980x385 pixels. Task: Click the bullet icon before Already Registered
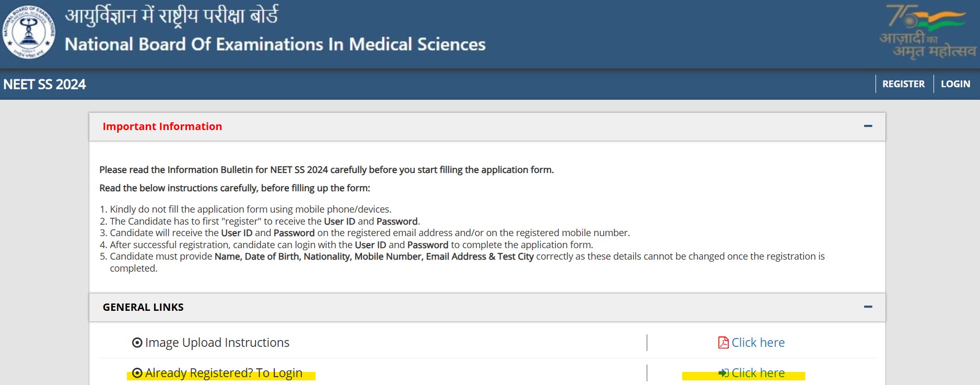pos(137,373)
